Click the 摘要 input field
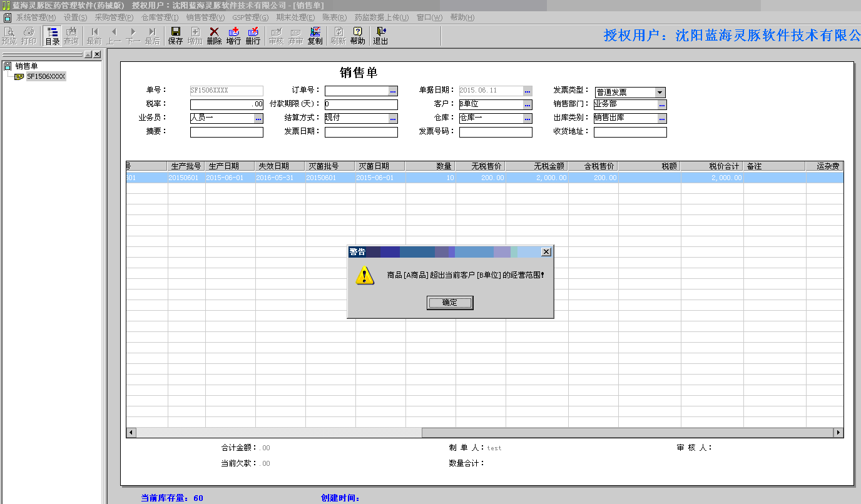 click(227, 132)
